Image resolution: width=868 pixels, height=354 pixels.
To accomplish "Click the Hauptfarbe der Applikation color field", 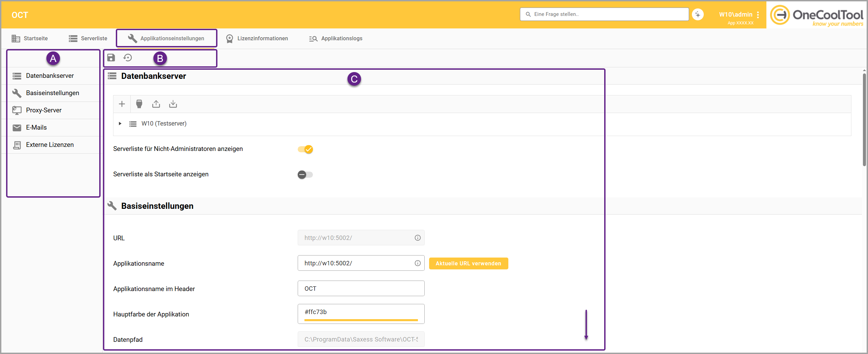I will [x=361, y=313].
